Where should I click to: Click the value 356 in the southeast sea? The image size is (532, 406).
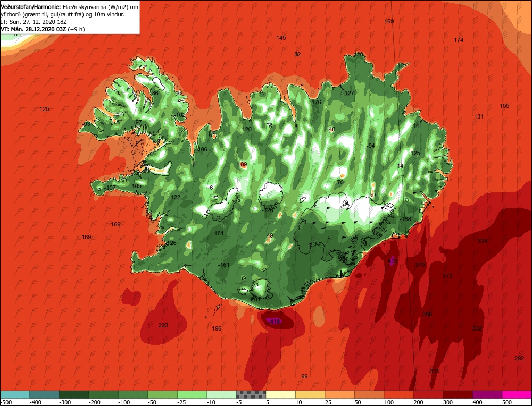coord(427,314)
